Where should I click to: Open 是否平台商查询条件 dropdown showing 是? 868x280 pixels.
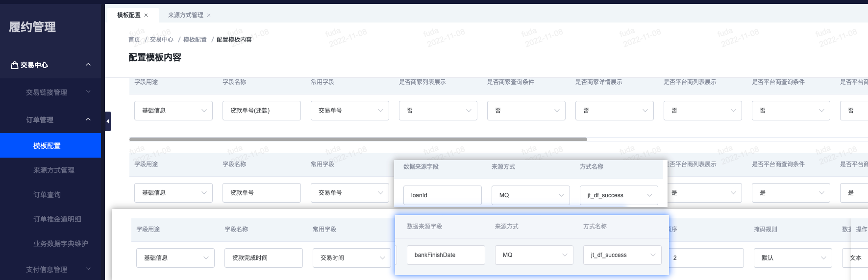point(791,193)
